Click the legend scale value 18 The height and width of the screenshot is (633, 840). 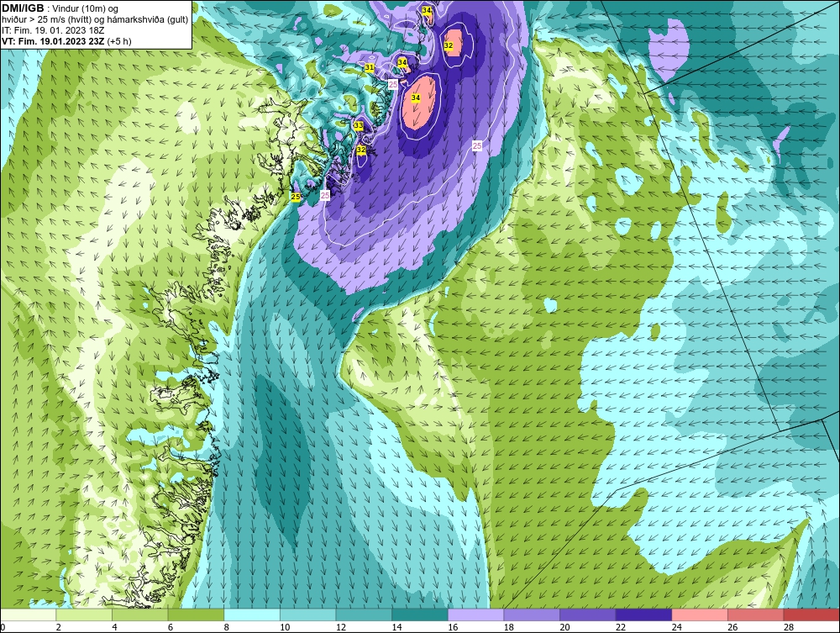pos(509,627)
